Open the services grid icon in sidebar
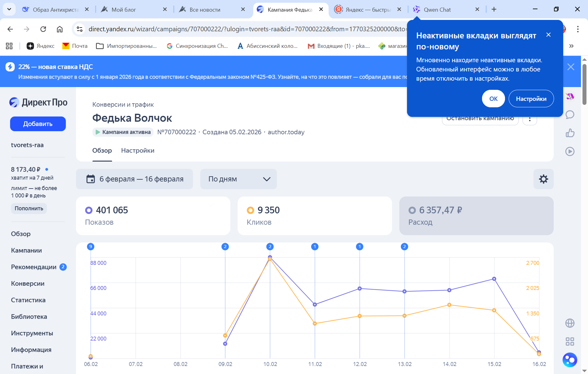 (x=570, y=342)
